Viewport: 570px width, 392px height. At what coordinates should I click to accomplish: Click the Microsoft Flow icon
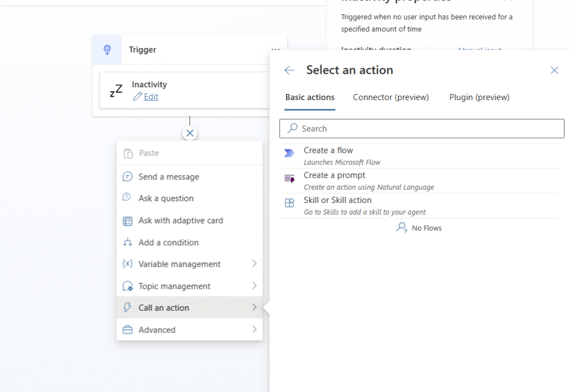(289, 153)
